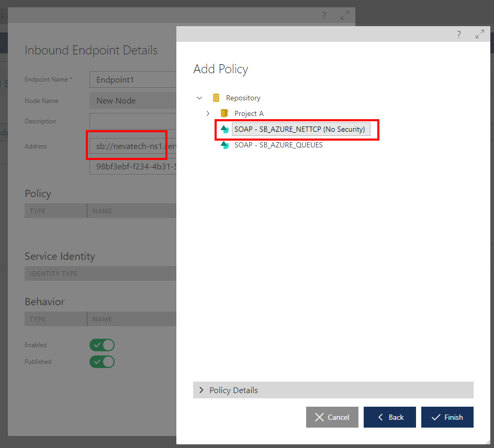Click the IDENTITY TYPE column header

click(100, 273)
